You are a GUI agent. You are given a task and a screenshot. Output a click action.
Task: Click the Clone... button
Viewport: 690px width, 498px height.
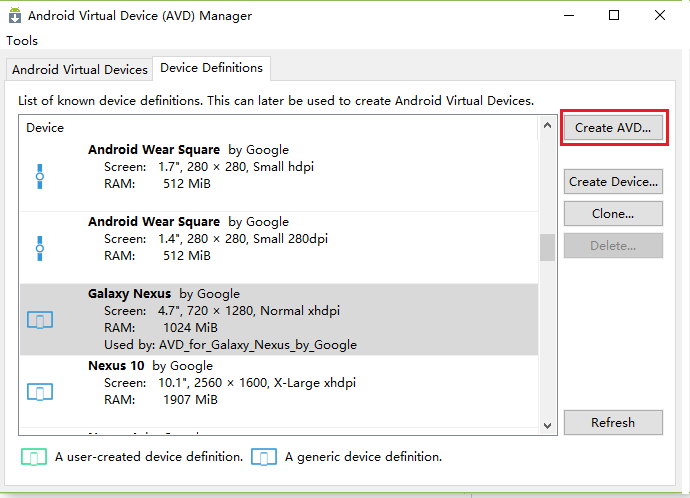pos(613,214)
